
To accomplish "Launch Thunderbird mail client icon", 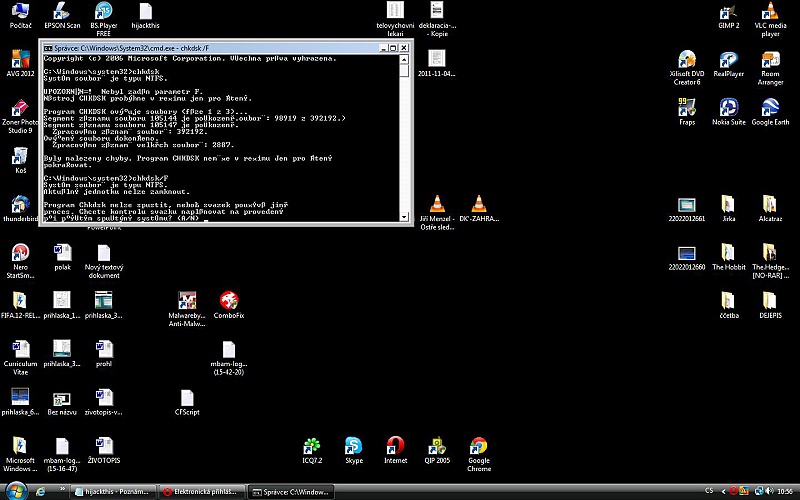I will point(20,208).
